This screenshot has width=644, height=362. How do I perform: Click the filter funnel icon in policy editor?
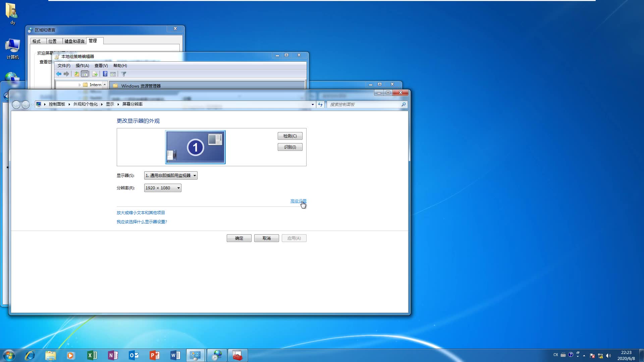[x=124, y=74]
